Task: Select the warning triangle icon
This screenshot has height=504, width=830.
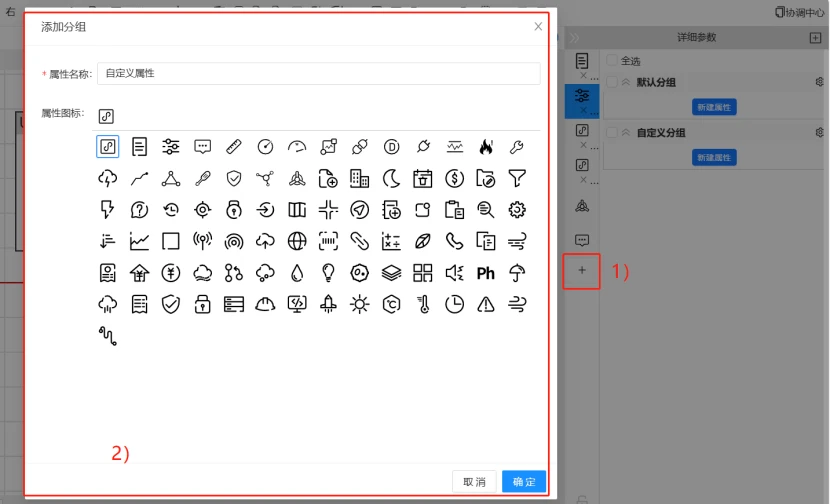Action: [x=486, y=304]
